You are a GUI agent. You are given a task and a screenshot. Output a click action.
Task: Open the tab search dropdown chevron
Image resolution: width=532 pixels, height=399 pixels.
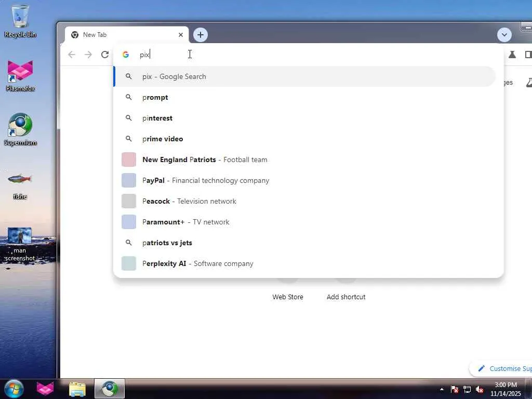click(x=504, y=35)
